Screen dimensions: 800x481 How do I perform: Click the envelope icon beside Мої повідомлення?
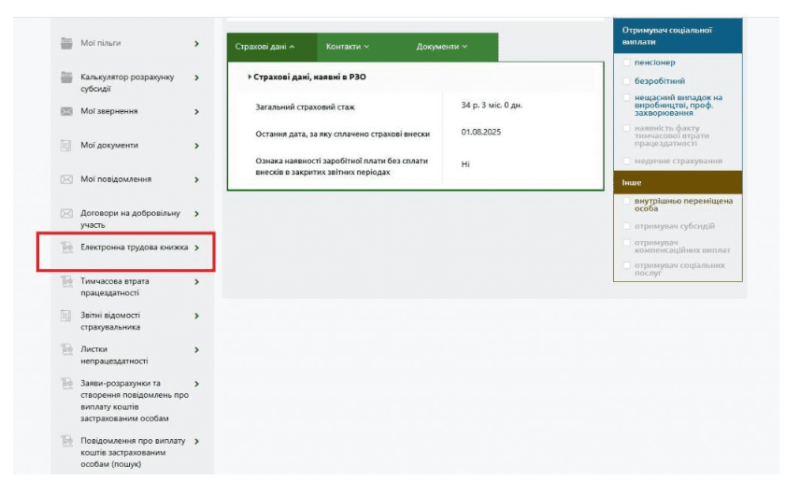[66, 180]
